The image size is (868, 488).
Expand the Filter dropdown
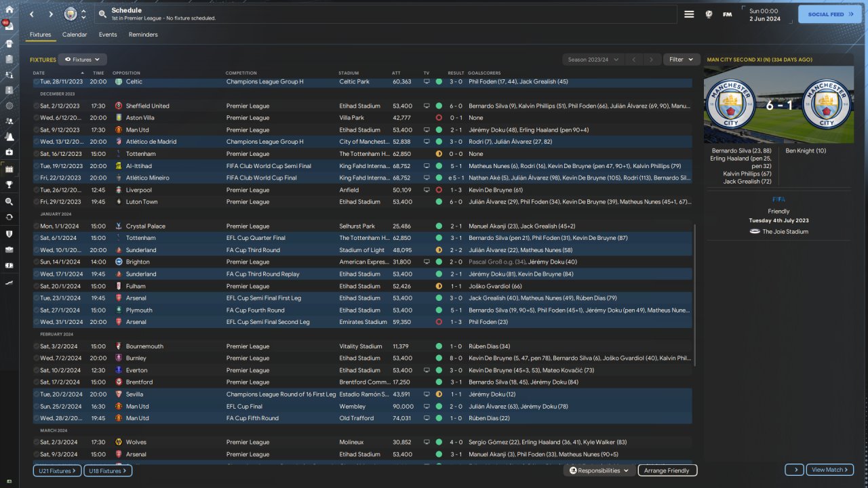[x=681, y=60]
